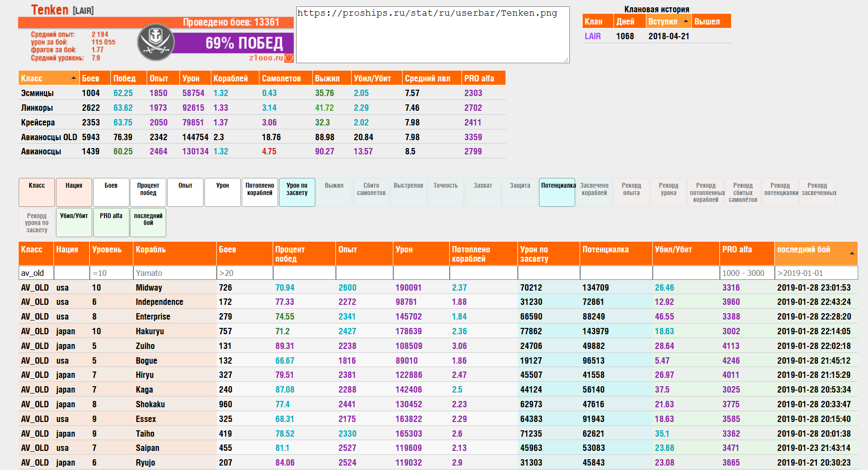Click sort arrow on Вступил clan column

click(686, 21)
